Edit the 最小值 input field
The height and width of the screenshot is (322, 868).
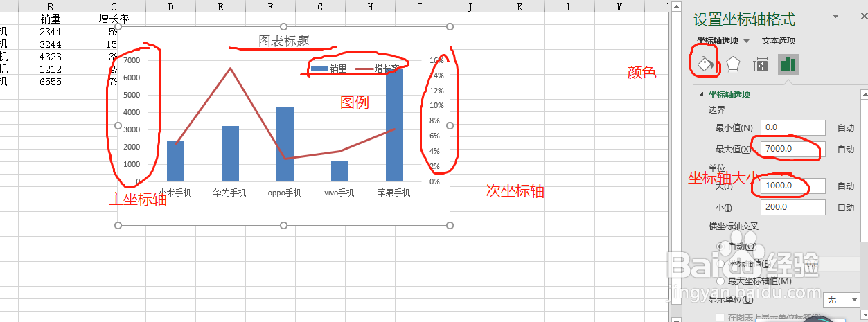(792, 127)
